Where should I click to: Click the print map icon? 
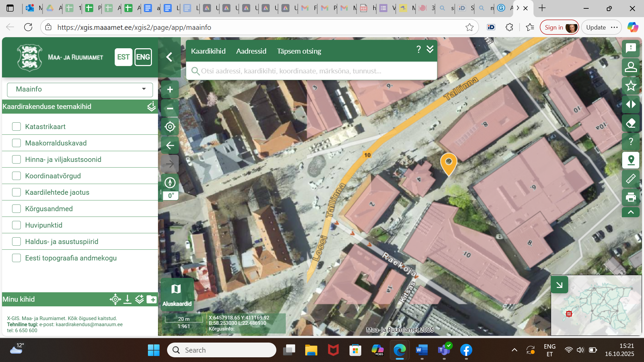click(631, 197)
